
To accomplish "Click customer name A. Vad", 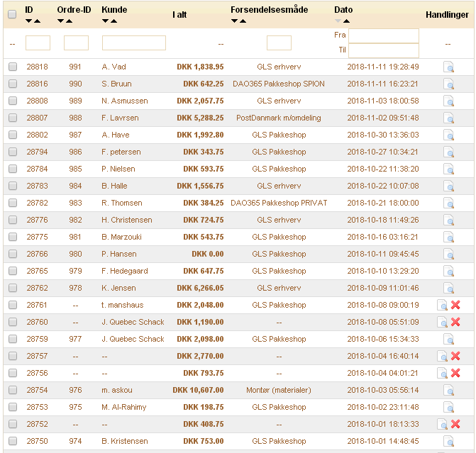I will 114,67.
